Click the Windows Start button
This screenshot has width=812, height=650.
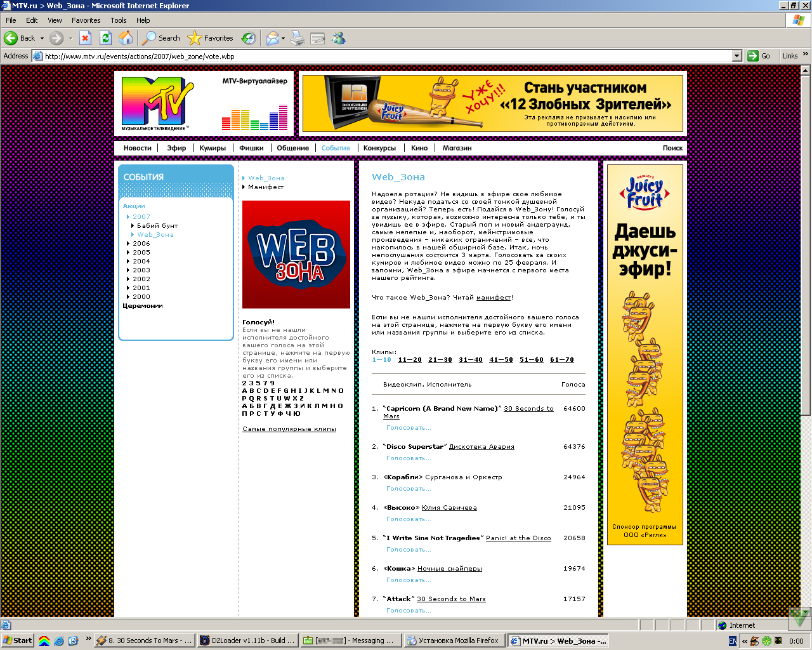(x=18, y=640)
